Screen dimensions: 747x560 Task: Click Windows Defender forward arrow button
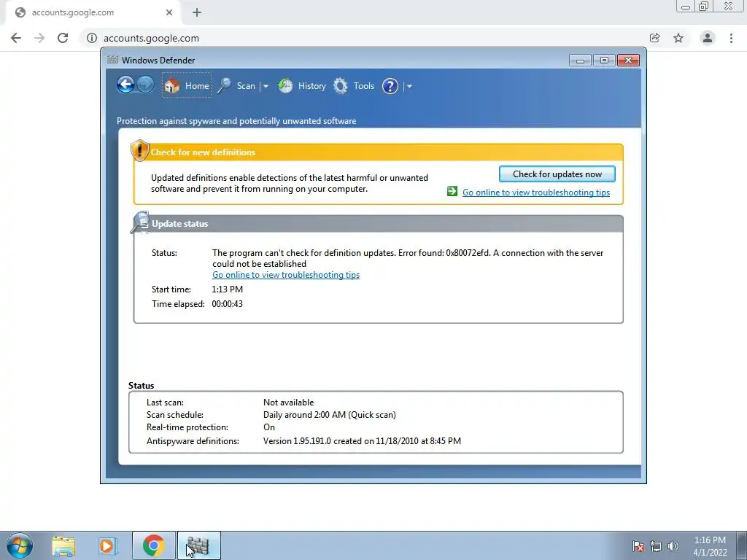point(145,85)
